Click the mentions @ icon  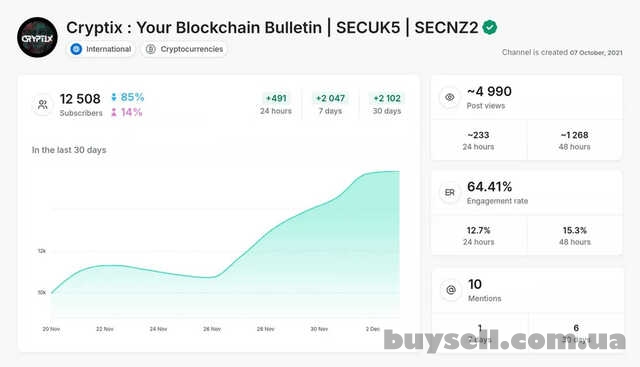click(x=451, y=290)
